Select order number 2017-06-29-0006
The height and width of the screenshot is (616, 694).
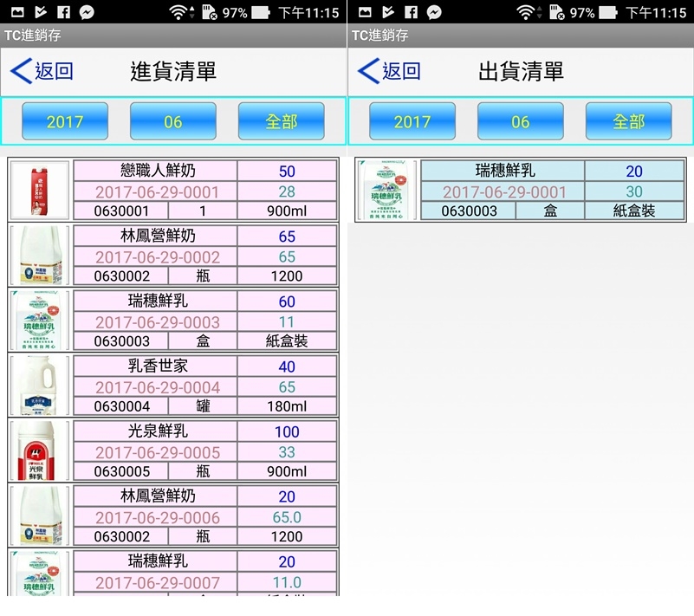pos(157,517)
